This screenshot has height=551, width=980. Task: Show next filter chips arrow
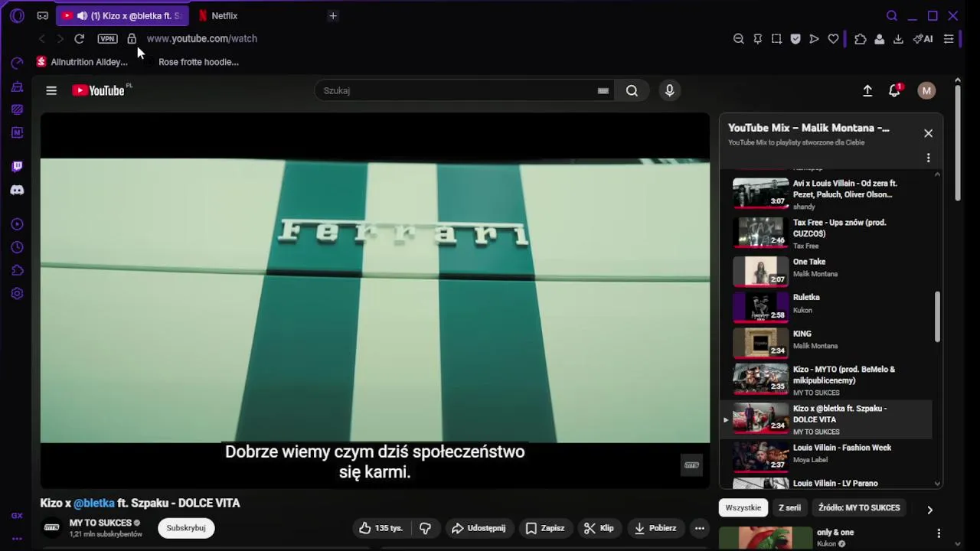tap(929, 510)
